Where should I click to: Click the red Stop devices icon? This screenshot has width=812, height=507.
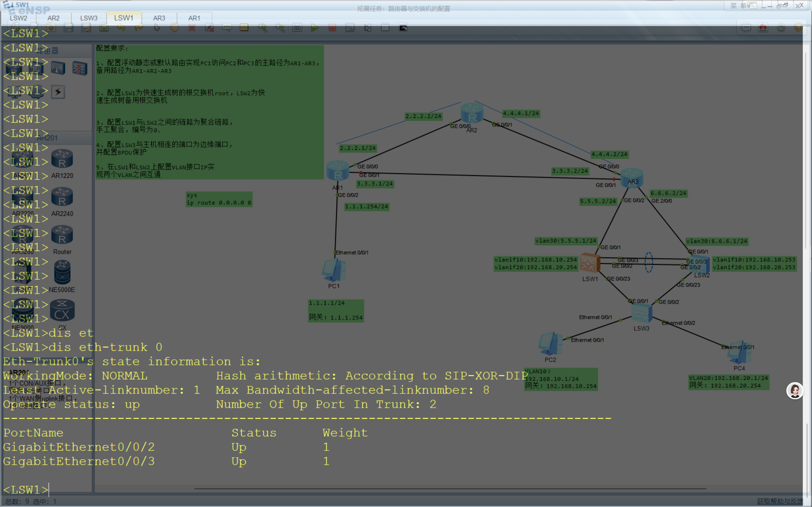[x=332, y=28]
